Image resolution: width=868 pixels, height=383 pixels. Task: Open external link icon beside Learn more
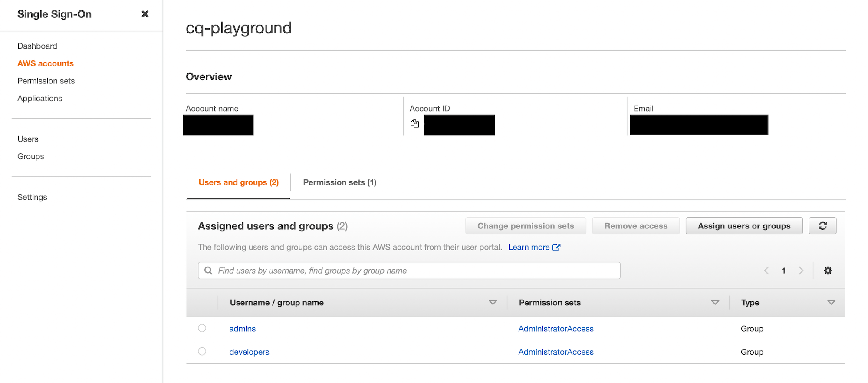556,247
